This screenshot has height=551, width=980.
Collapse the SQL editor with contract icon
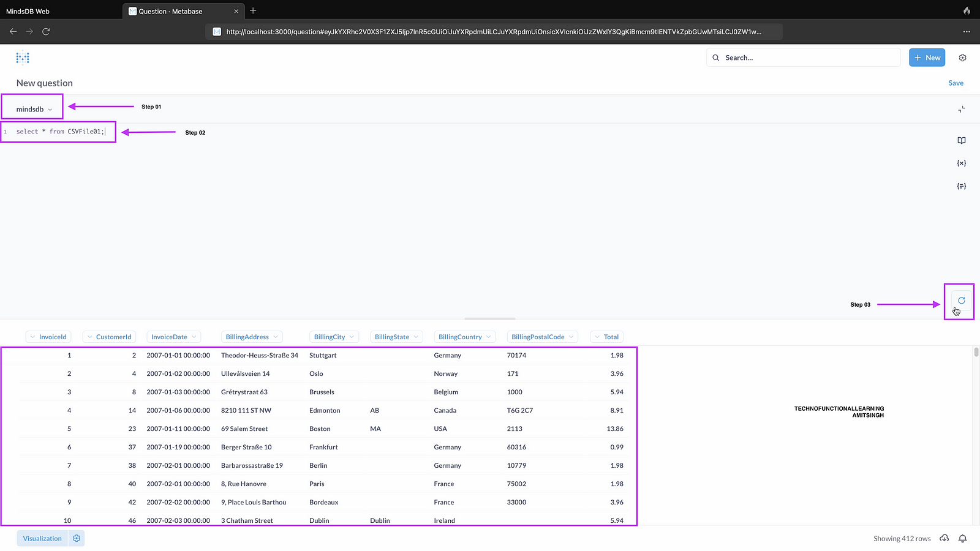pos(962,109)
